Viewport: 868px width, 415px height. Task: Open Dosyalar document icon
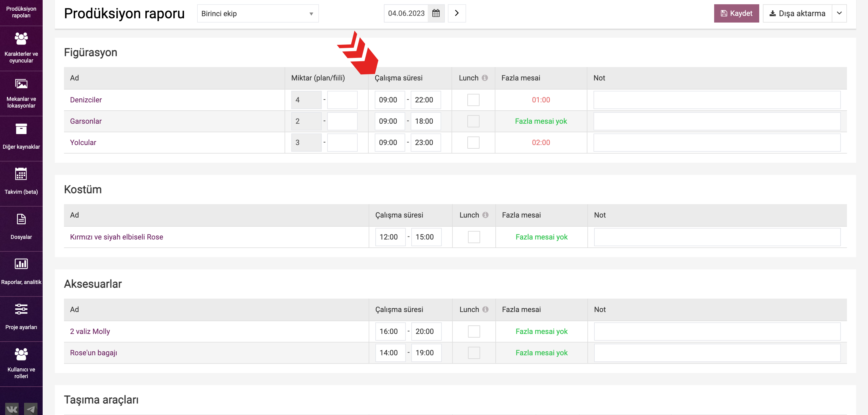(21, 219)
